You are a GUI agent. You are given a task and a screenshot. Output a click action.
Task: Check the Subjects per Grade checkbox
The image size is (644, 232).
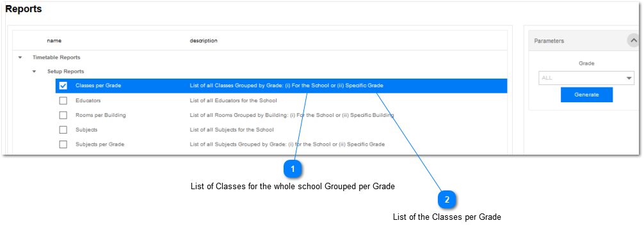click(63, 144)
